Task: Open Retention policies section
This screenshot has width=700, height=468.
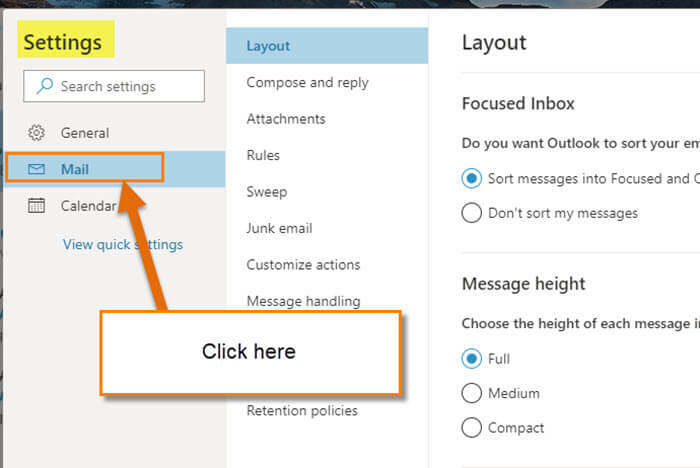Action: click(302, 410)
